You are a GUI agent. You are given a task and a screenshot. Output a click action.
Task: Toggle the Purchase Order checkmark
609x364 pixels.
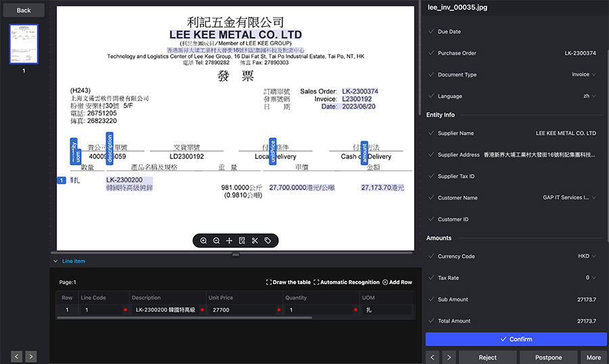click(431, 53)
